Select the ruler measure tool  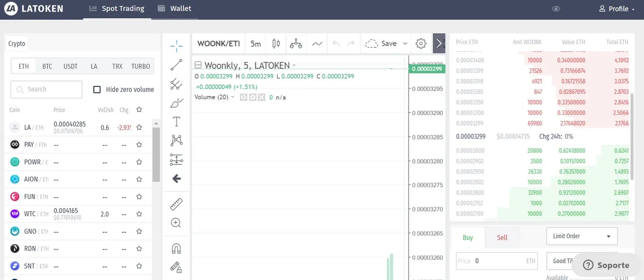(x=176, y=204)
